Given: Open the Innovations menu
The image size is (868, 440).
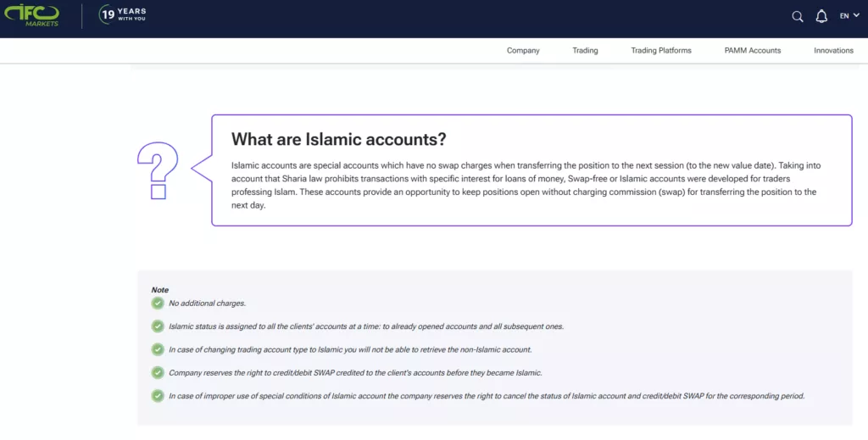Looking at the screenshot, I should click(833, 50).
